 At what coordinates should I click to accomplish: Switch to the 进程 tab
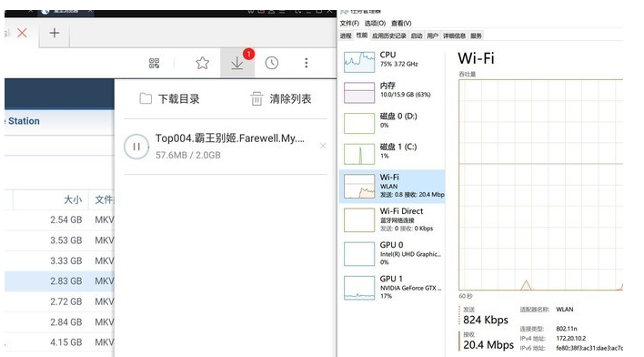click(x=346, y=36)
